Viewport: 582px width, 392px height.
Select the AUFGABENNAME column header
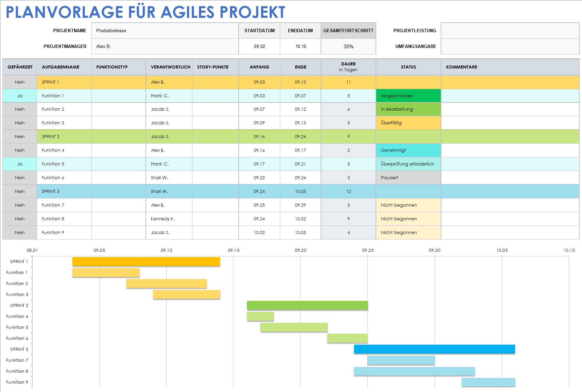pos(64,67)
